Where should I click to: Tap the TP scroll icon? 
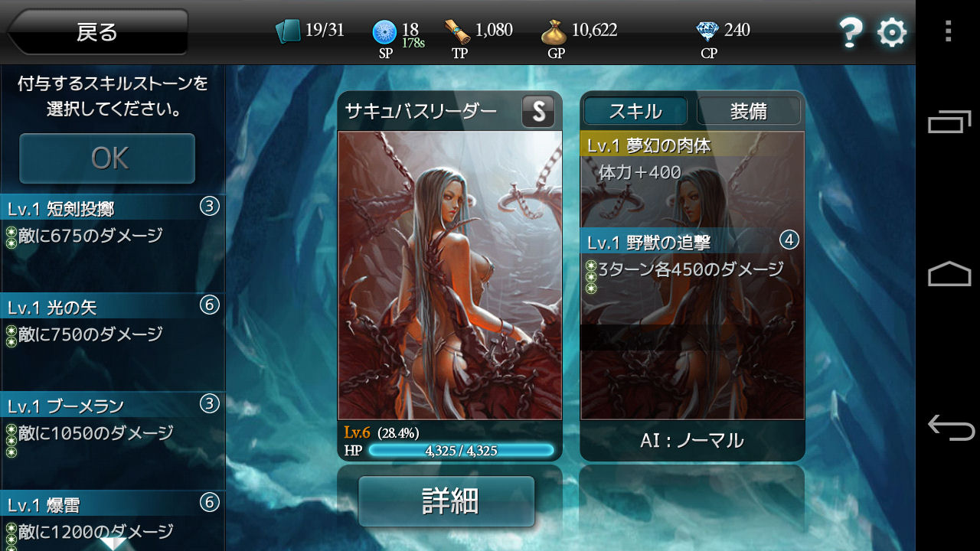[457, 31]
